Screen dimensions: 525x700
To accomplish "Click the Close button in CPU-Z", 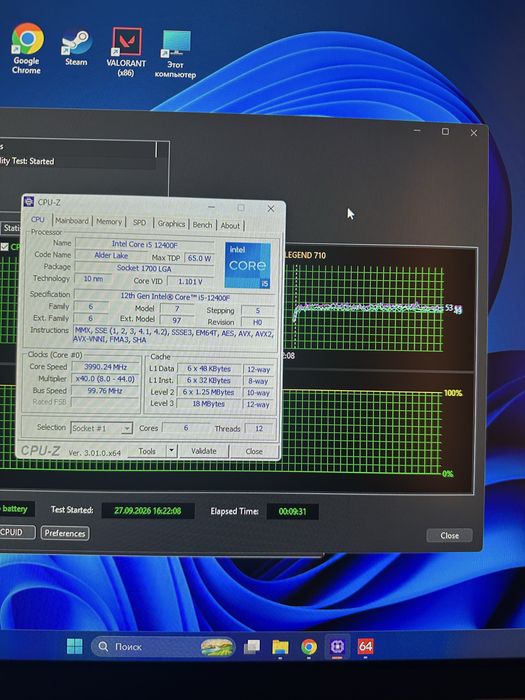I will pyautogui.click(x=254, y=451).
